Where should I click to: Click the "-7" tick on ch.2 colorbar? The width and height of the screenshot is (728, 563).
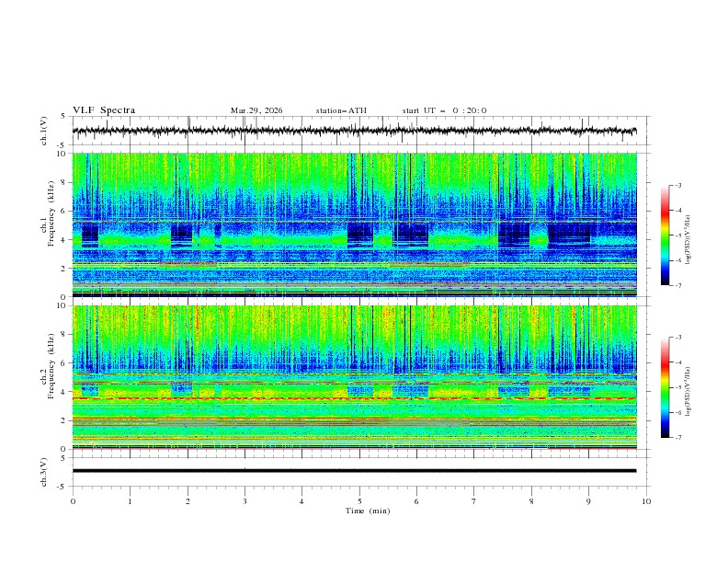[x=677, y=438]
